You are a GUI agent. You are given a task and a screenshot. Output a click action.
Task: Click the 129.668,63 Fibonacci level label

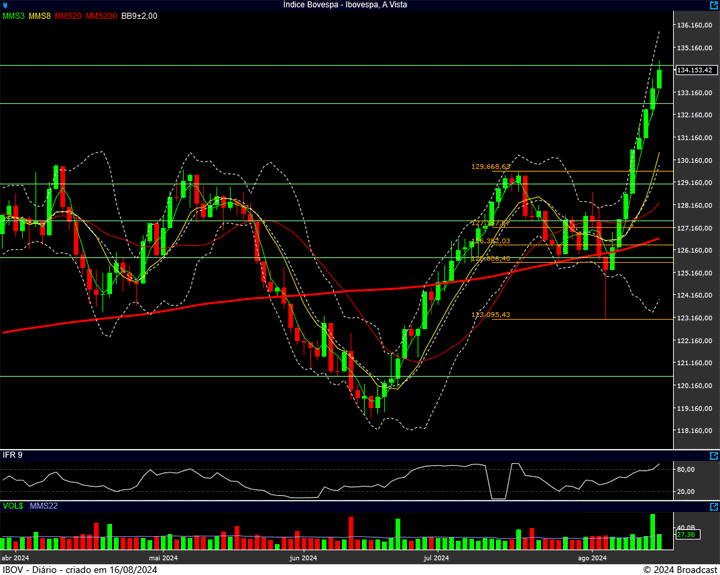tap(491, 166)
